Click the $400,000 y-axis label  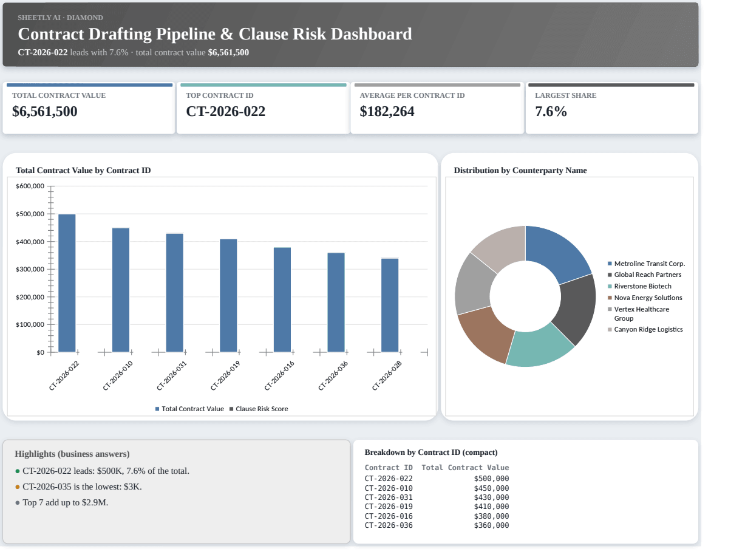[x=30, y=242]
